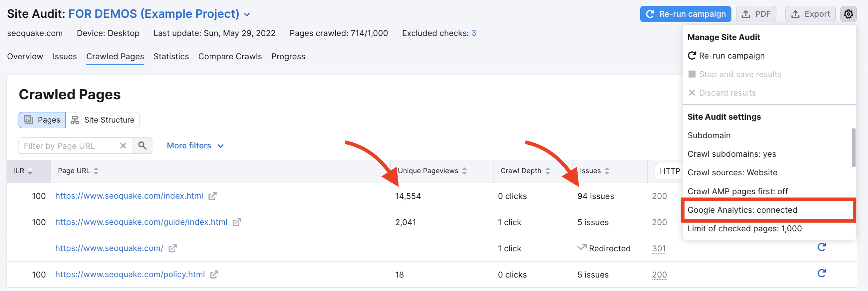Clear the page URL filter with X
The height and width of the screenshot is (291, 868).
click(123, 145)
